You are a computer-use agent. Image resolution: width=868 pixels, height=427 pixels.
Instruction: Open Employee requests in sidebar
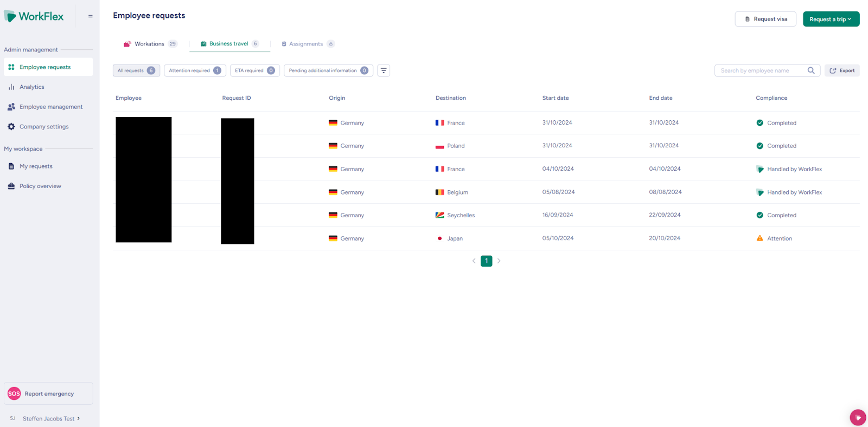48,67
